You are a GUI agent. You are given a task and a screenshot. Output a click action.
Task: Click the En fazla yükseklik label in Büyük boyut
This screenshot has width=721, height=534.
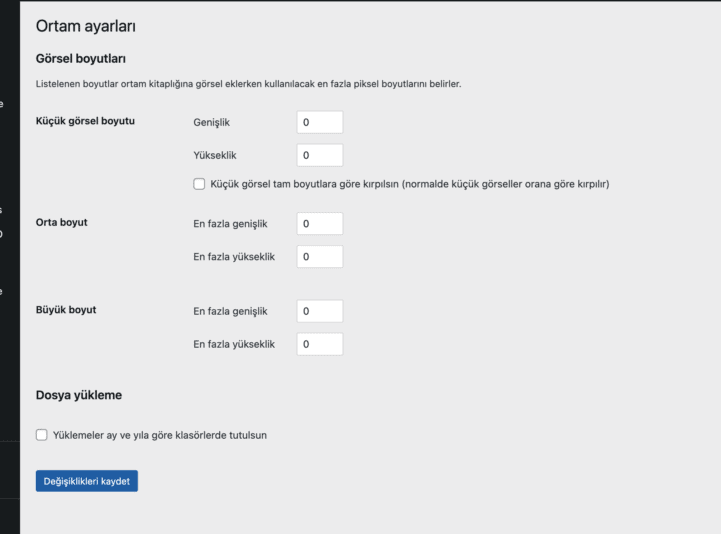coord(233,344)
